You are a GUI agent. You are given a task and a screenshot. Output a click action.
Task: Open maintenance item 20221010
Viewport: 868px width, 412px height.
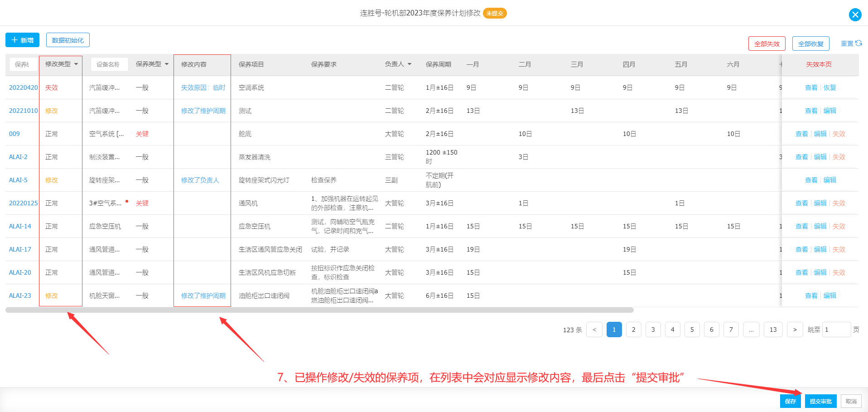[x=24, y=111]
